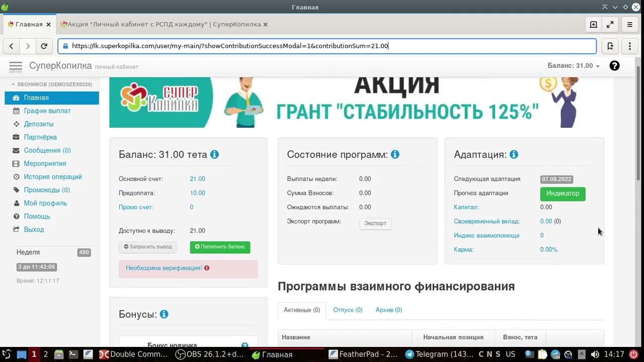
Task: Click the browser back arrow
Action: [11, 46]
